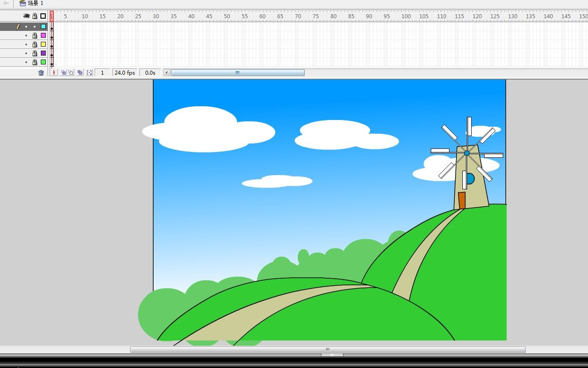Enable Edit Multiple Frames button
The image size is (588, 368).
click(x=80, y=72)
